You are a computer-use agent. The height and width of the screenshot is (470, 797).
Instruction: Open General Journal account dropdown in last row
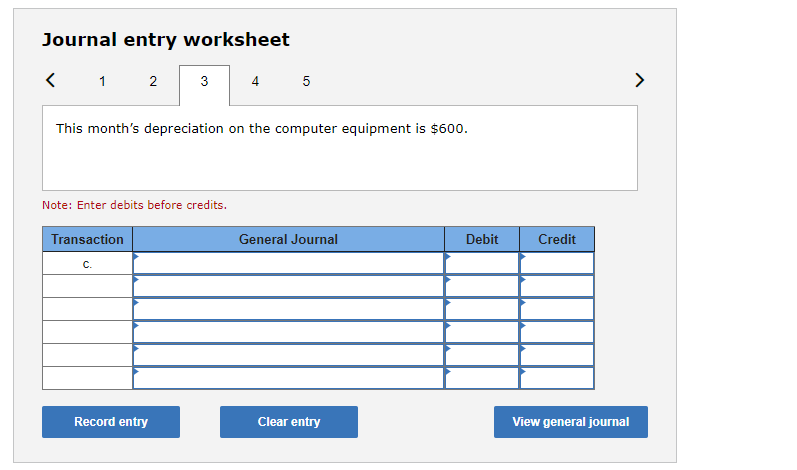click(288, 378)
